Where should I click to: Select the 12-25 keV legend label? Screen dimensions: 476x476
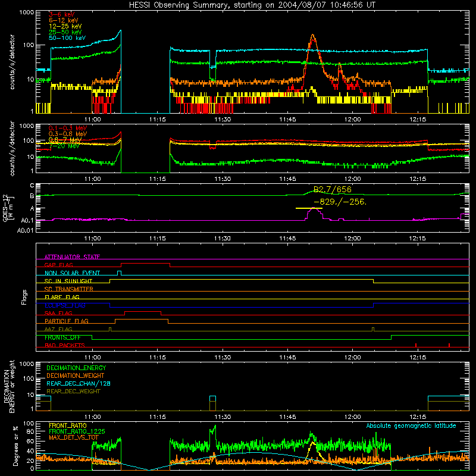tap(65, 26)
